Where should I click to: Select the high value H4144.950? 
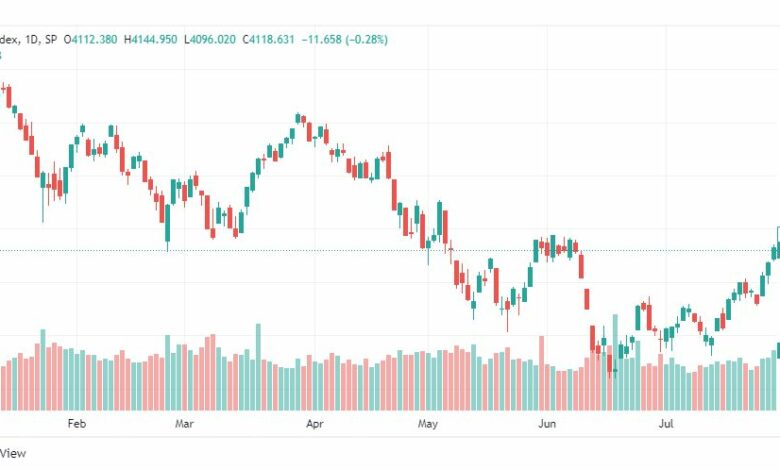[150, 39]
